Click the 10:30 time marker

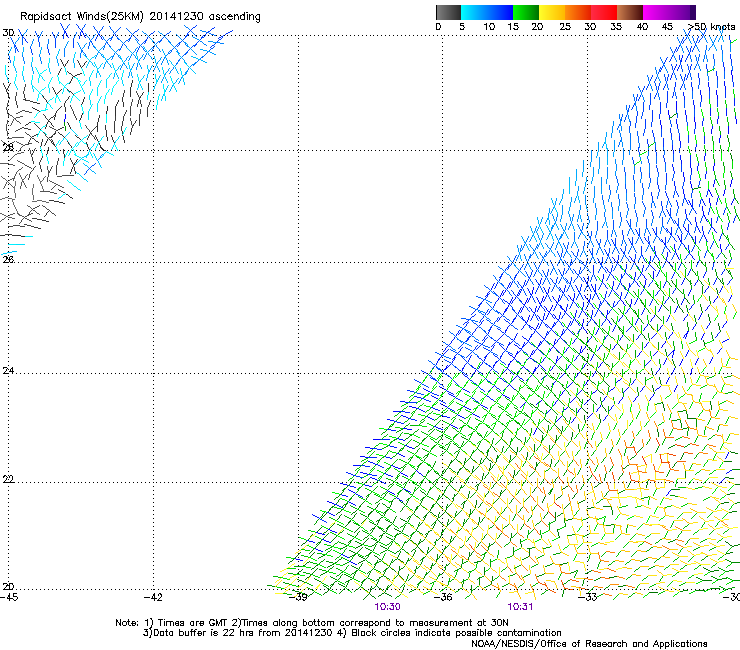[x=387, y=607]
